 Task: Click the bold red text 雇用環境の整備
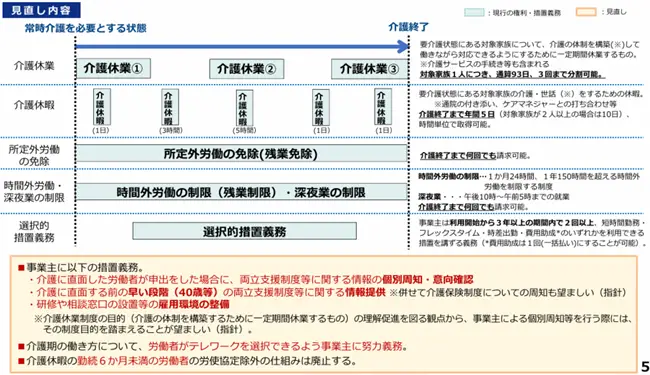[x=194, y=305]
